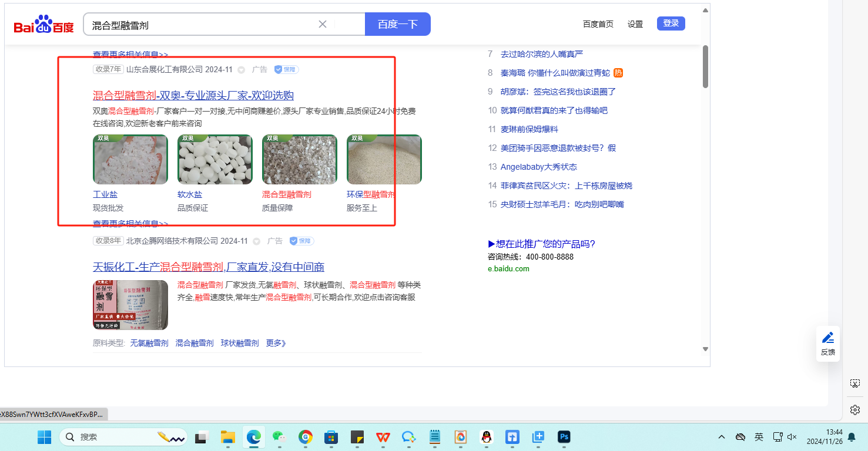Launch WeChat from the taskbar
Screen dimensions: 868x451
coord(279,437)
